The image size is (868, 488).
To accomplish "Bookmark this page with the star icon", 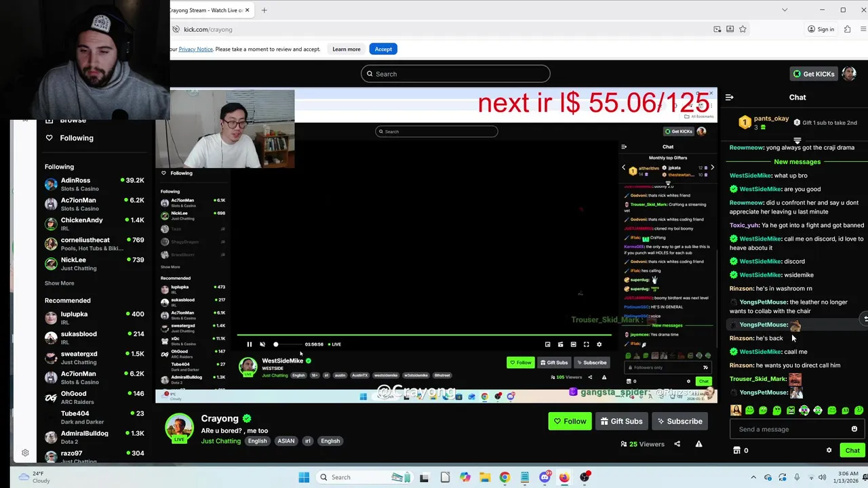I will coord(743,29).
